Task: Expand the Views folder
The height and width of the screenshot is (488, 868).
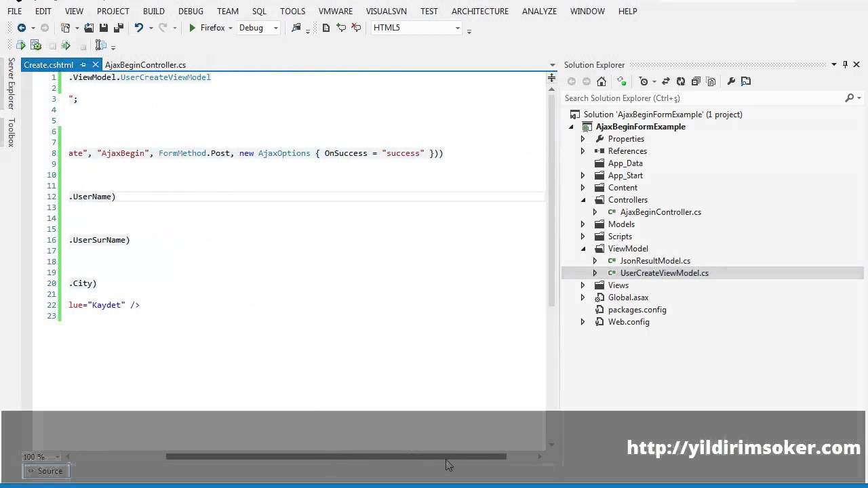Action: [583, 285]
